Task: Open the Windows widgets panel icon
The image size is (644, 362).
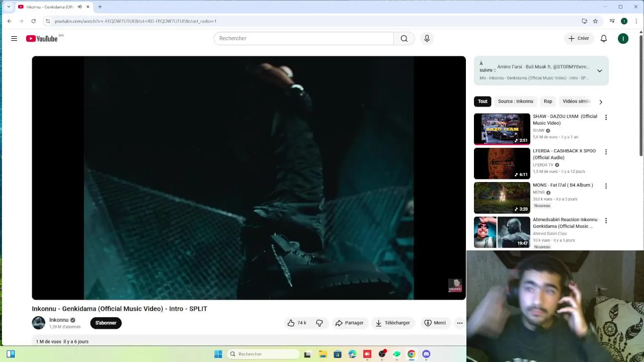Action: (x=11, y=354)
